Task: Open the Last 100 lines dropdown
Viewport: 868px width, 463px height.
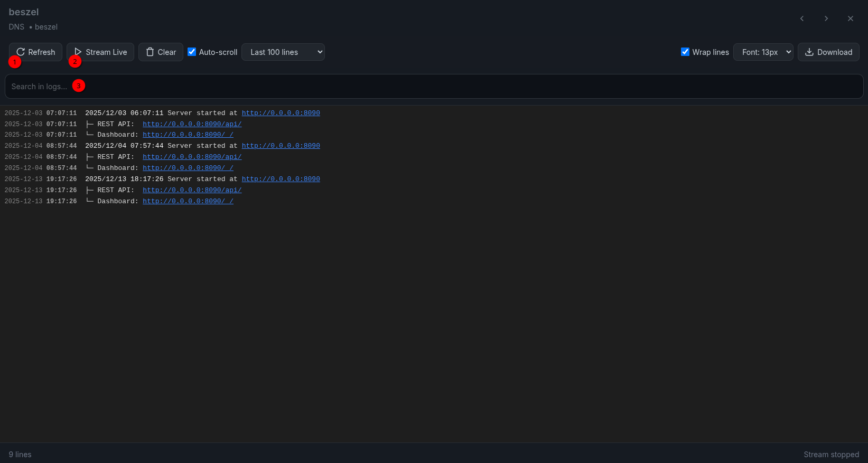Action: (283, 52)
